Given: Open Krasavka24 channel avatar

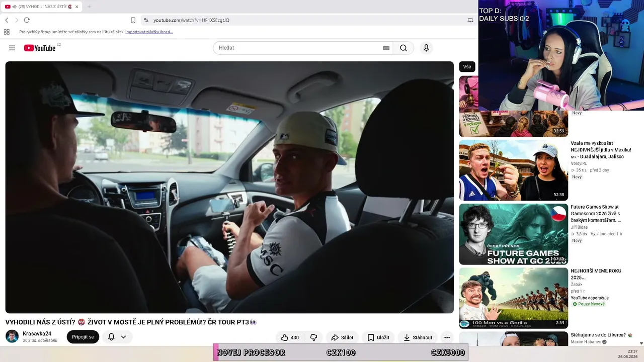Looking at the screenshot, I should tap(12, 337).
